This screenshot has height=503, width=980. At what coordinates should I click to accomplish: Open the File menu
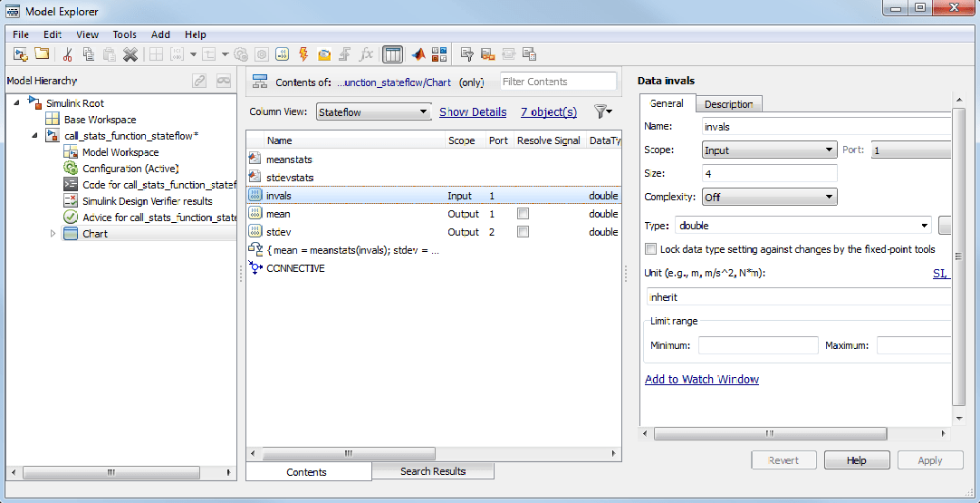pos(21,34)
